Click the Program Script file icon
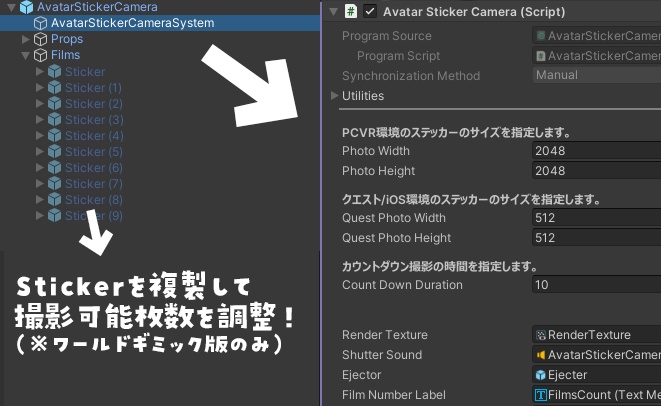 [x=541, y=56]
